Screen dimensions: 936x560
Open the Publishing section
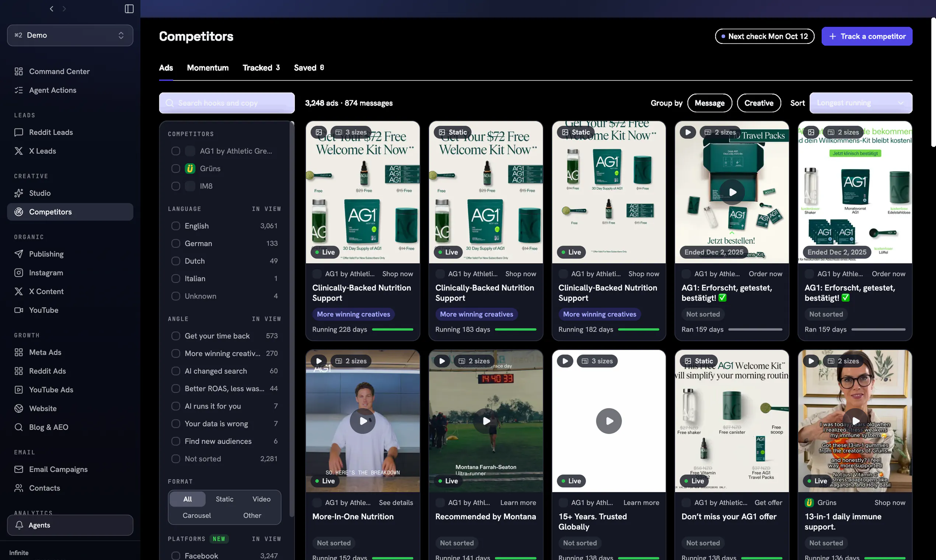point(70,254)
